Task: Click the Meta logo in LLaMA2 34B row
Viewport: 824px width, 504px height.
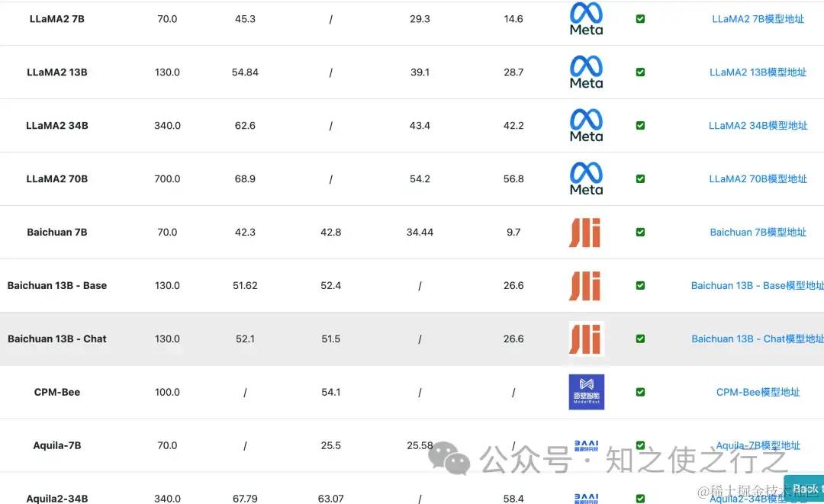Action: (x=587, y=126)
